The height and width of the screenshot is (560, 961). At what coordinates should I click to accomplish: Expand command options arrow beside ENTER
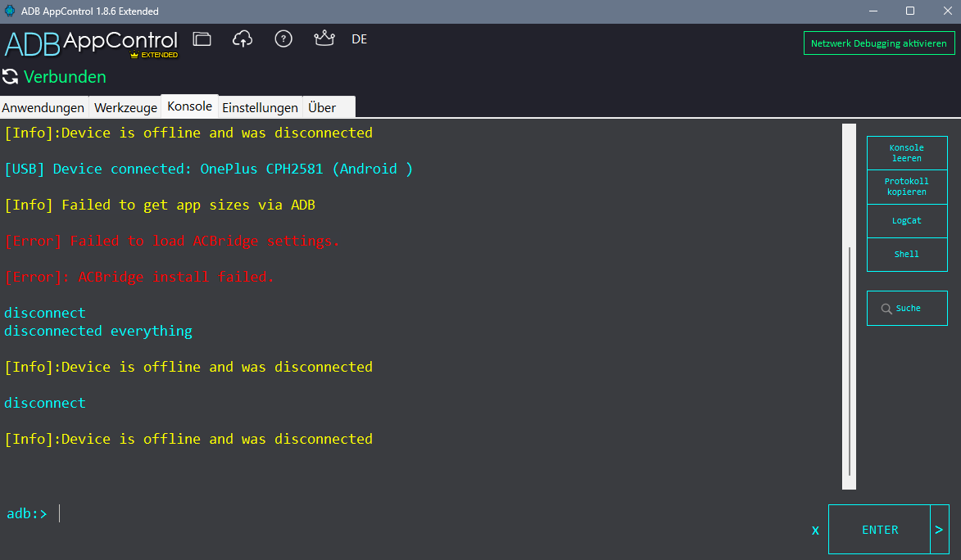pos(939,530)
